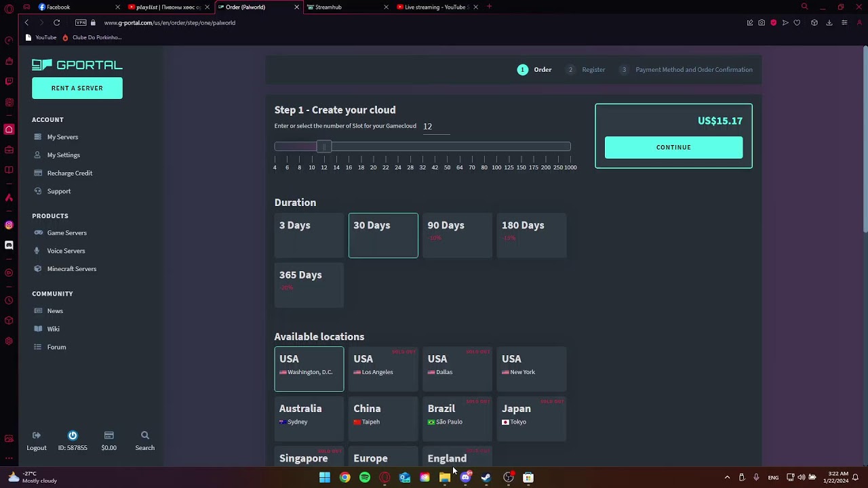Click the GPORTAL logo
Screen dimensions: 868x488
tap(77, 65)
